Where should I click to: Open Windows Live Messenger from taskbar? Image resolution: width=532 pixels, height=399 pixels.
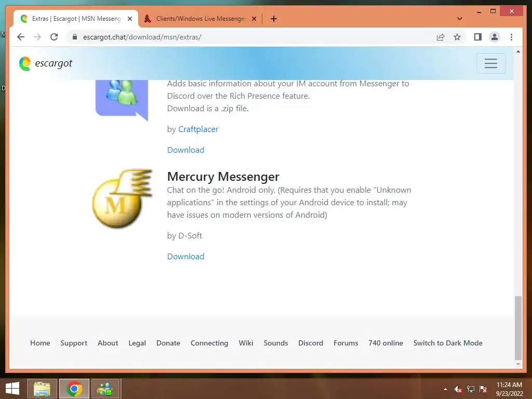105,389
